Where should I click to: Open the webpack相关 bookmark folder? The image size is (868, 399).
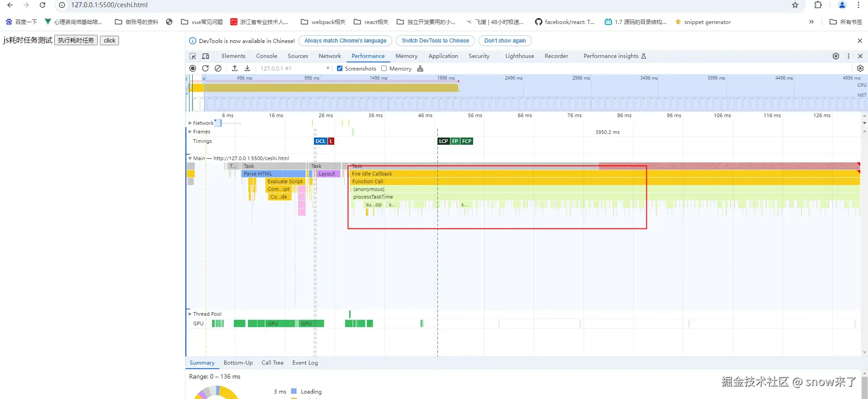click(x=323, y=22)
